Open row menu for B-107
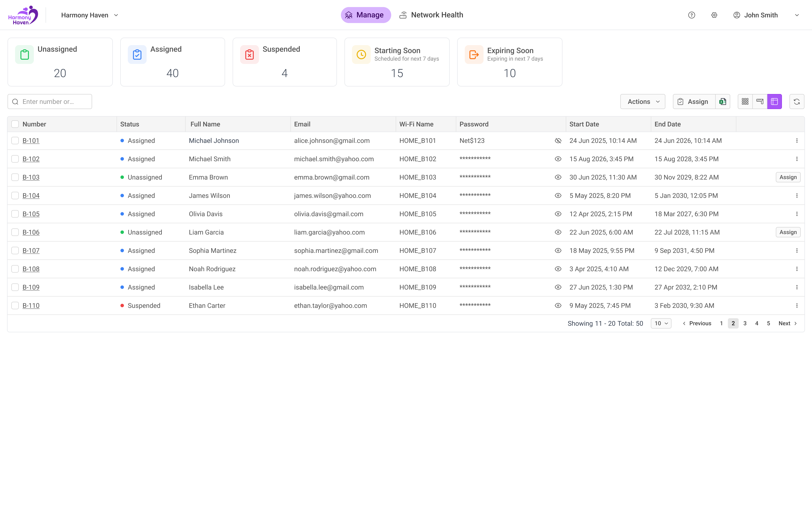The image size is (812, 525). tap(797, 251)
